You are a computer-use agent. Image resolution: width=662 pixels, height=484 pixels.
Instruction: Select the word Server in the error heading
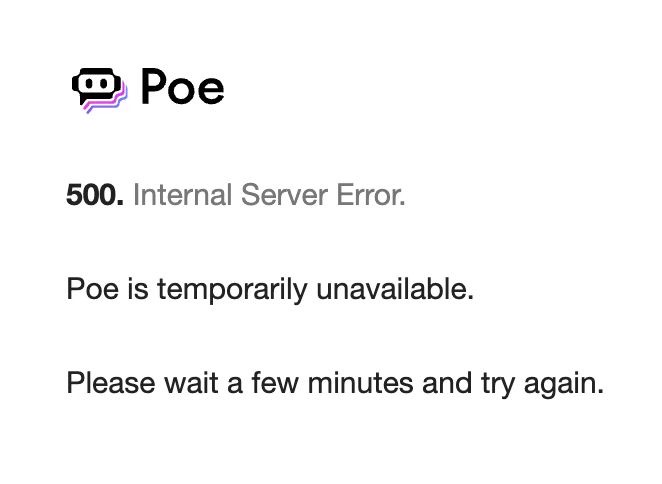(284, 195)
